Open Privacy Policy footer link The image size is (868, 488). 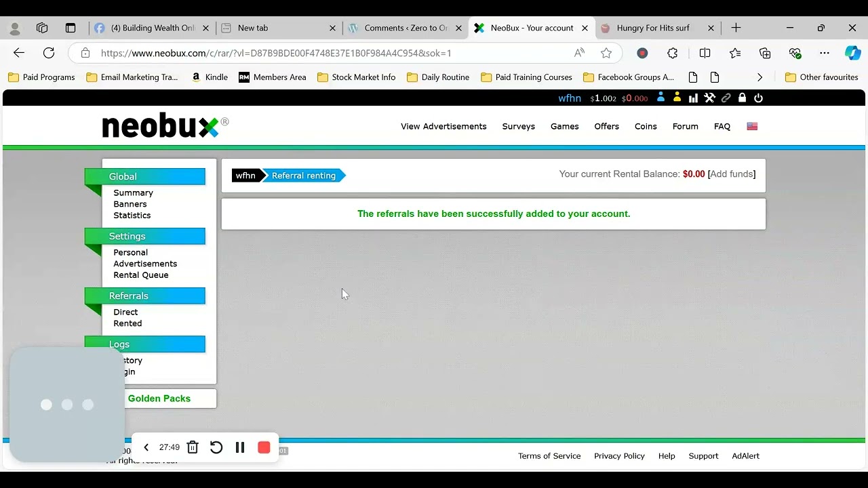619,456
